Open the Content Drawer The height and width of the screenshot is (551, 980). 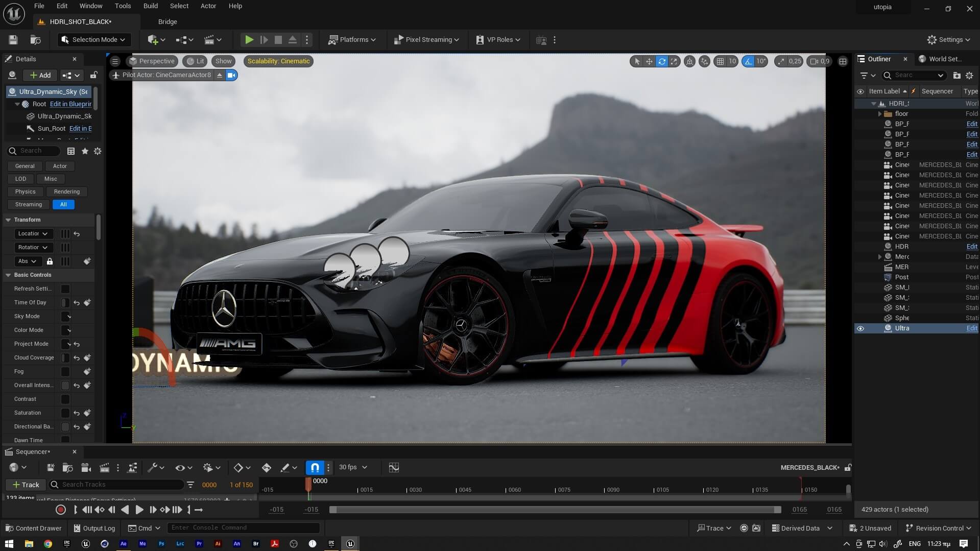(33, 528)
